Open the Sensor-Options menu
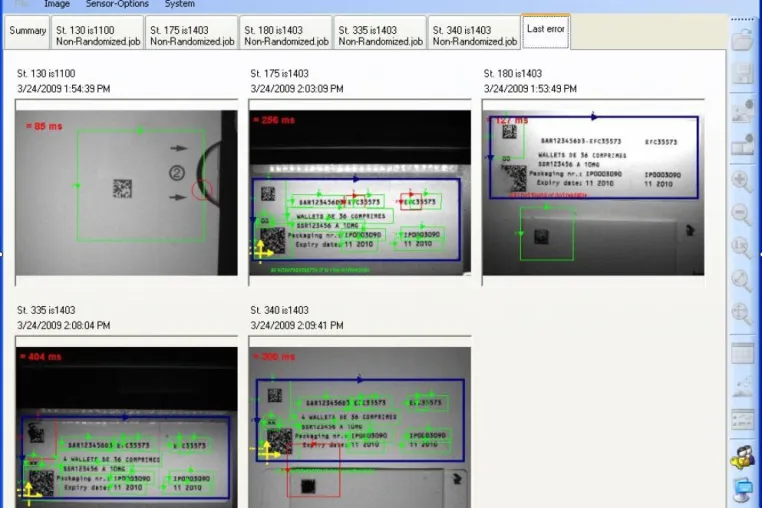This screenshot has height=508, width=762. tap(117, 4)
